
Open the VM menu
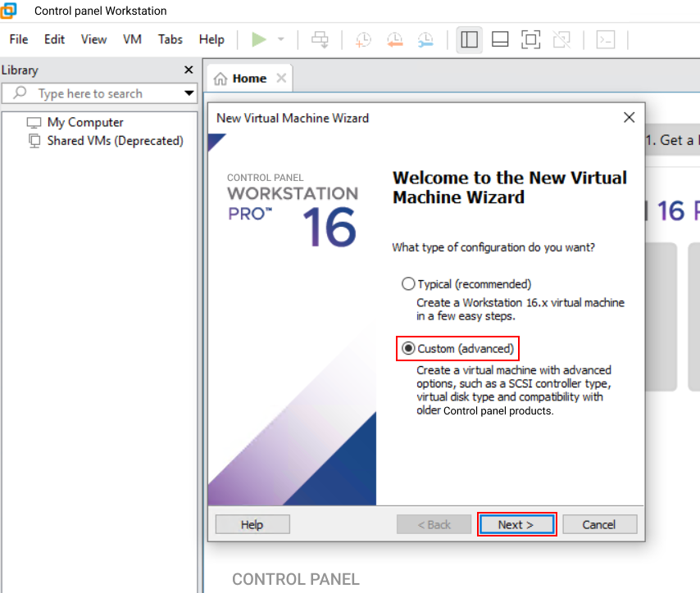tap(132, 39)
